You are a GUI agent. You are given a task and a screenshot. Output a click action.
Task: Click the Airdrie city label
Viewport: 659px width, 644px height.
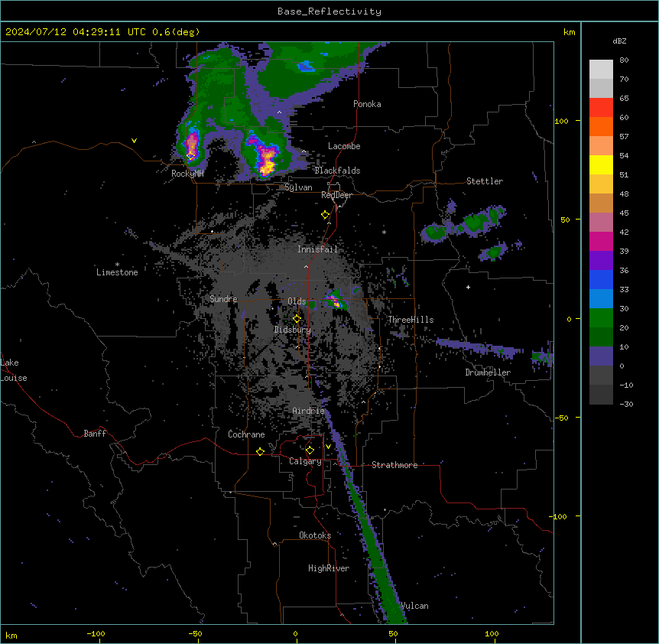click(308, 411)
